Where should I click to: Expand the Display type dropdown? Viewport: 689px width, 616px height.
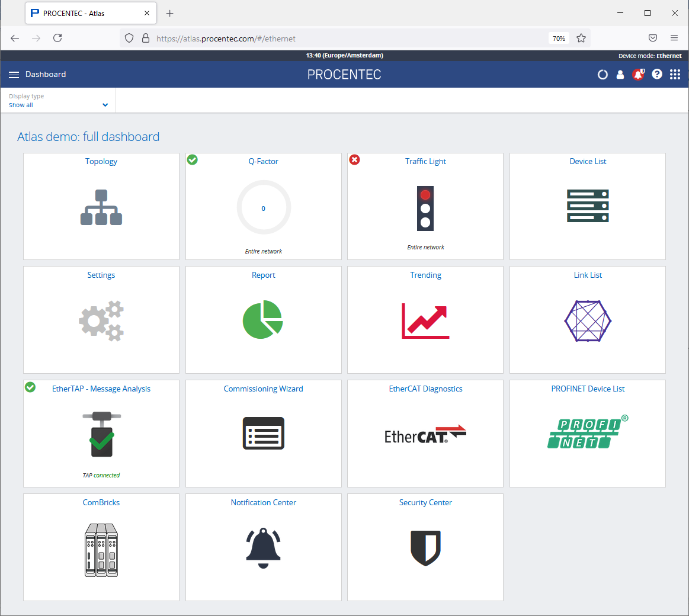point(58,101)
